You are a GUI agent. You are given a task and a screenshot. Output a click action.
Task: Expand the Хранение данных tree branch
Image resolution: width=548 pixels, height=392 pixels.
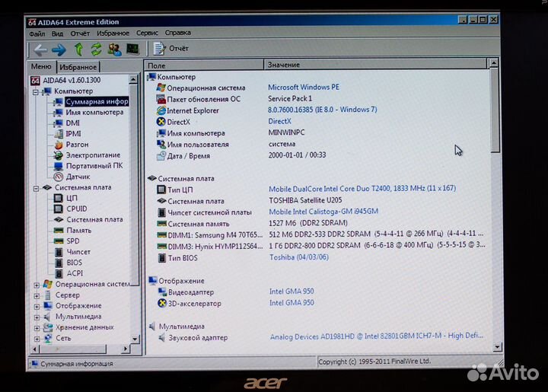click(x=37, y=328)
